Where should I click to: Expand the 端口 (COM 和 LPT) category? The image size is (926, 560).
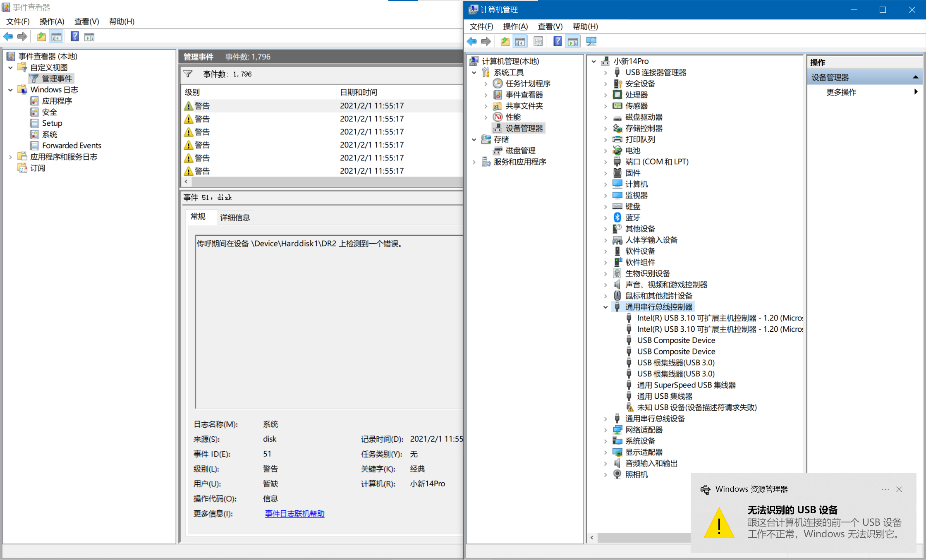click(x=605, y=162)
